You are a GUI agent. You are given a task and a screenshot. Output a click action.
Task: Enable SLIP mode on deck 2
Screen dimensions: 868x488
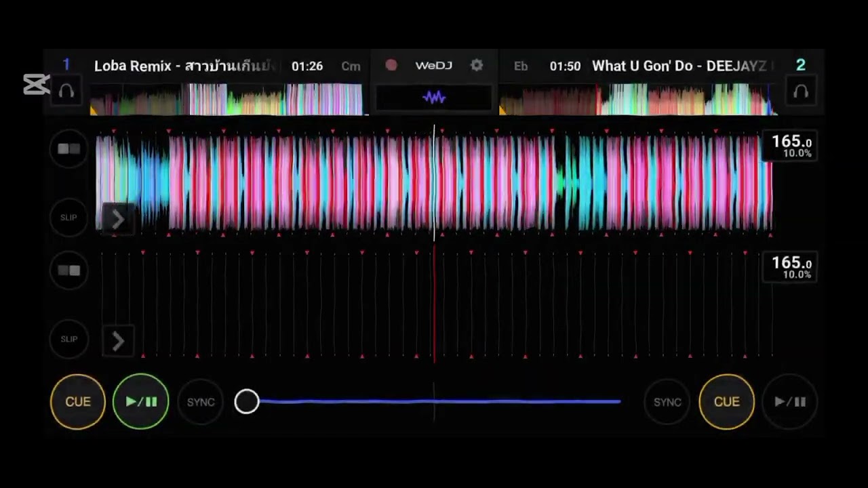[x=68, y=339]
